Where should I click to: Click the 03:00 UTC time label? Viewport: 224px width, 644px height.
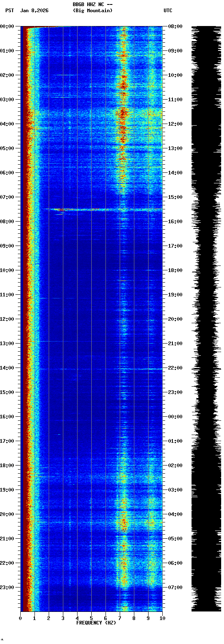tap(175, 490)
